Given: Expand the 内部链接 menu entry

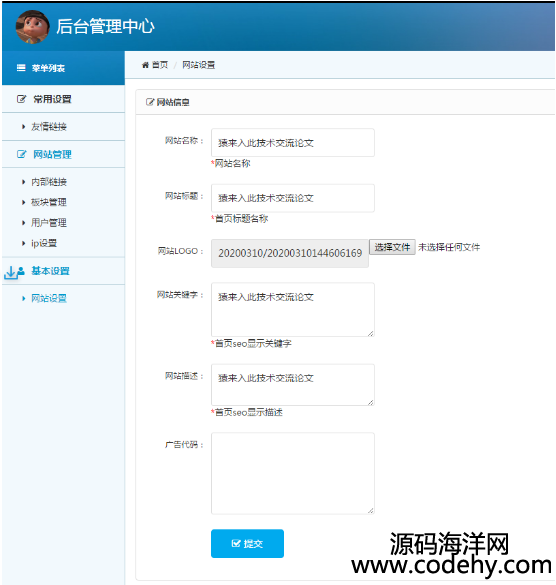Looking at the screenshot, I should coord(49,182).
